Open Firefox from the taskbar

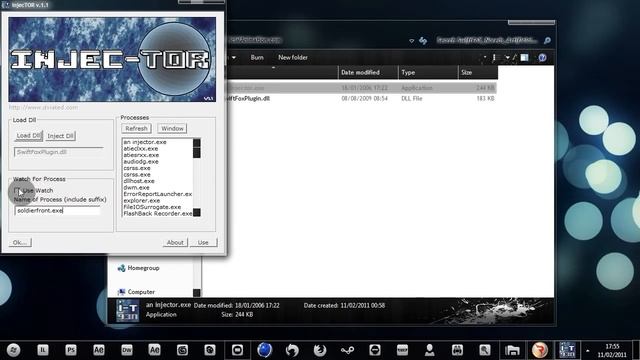(x=320, y=350)
